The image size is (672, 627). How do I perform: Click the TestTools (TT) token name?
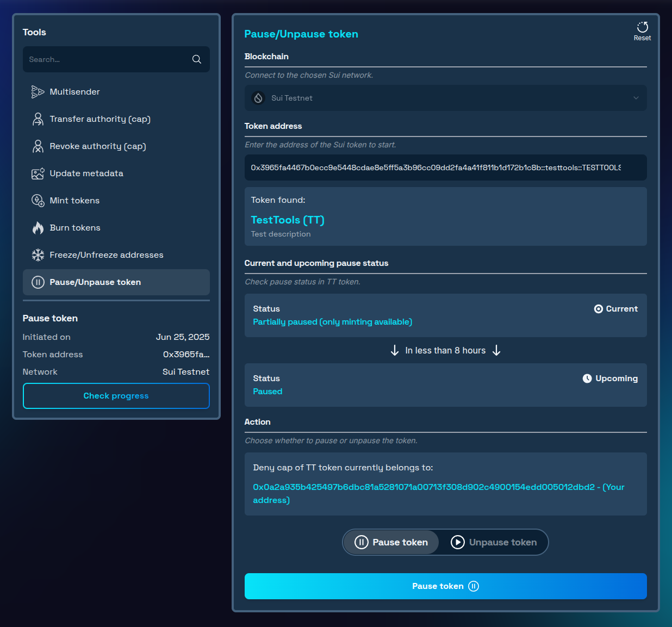[x=288, y=220]
